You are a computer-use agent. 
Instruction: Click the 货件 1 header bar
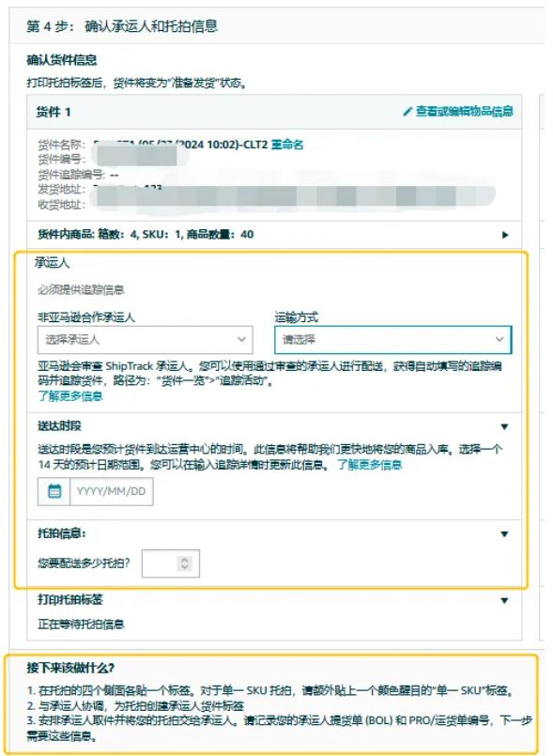tap(274, 112)
